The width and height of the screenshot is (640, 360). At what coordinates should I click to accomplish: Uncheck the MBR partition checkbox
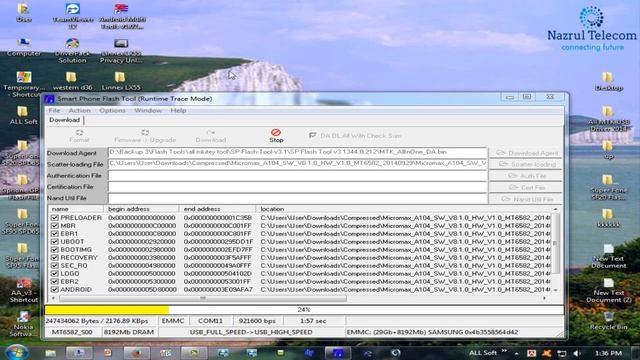[55, 226]
